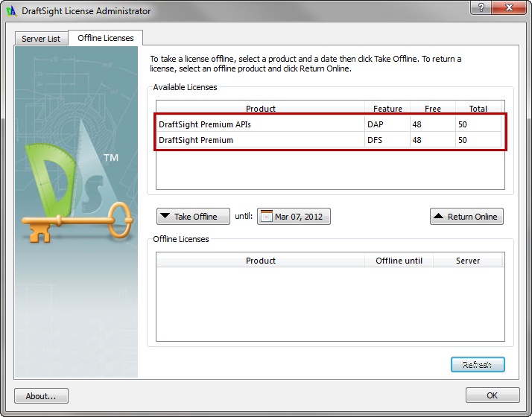
Task: Click the DraftSight title bar app icon
Action: 11,11
